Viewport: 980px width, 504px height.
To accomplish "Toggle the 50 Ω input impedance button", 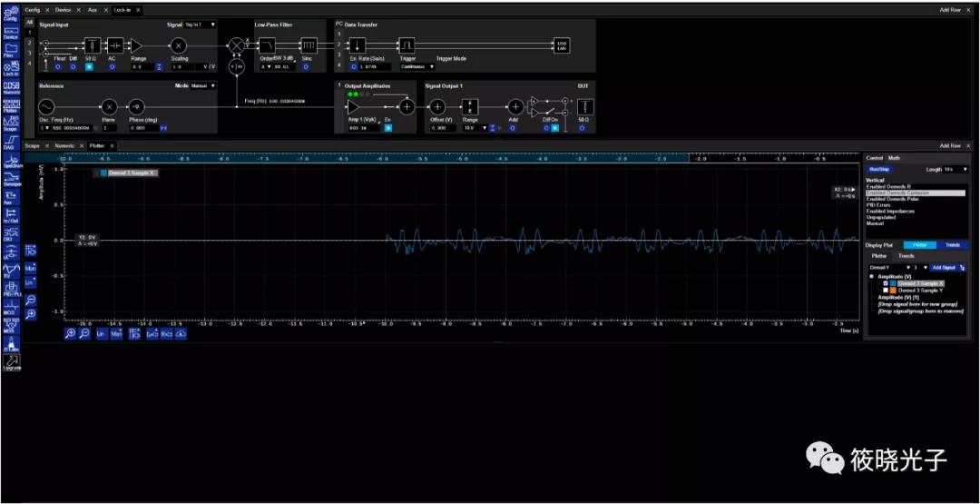I will point(90,66).
